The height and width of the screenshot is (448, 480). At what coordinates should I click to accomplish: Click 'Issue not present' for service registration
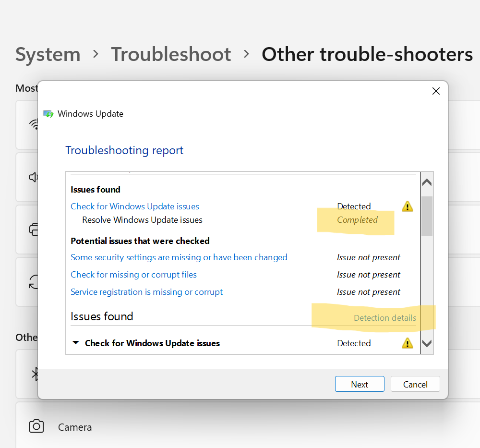click(369, 292)
